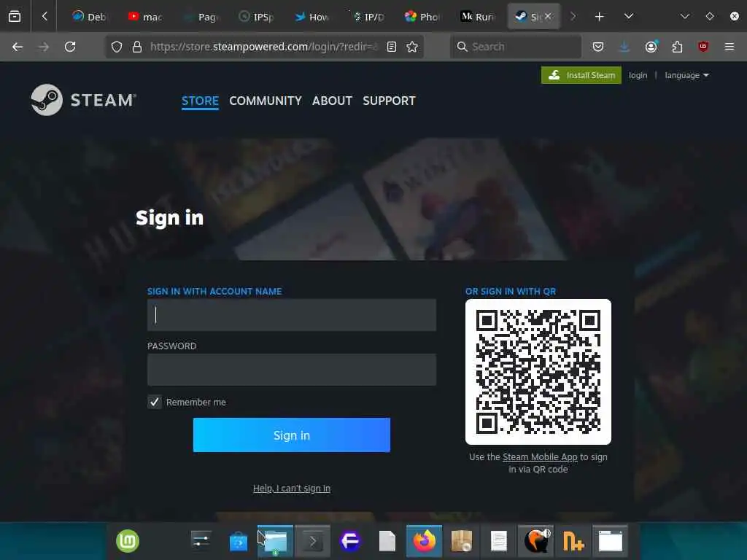Switch to the IPSp browser tab
Image resolution: width=747 pixels, height=560 pixels.
(x=257, y=17)
